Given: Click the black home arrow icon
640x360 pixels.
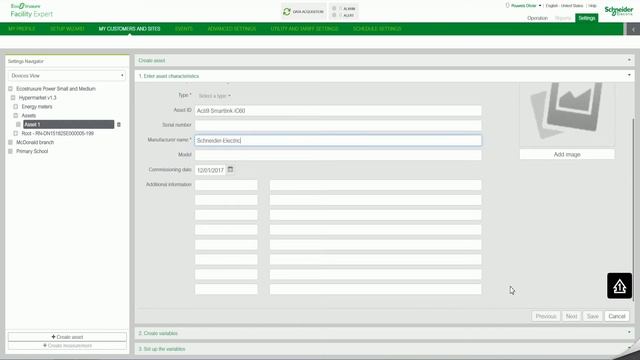Looking at the screenshot, I should 619,286.
